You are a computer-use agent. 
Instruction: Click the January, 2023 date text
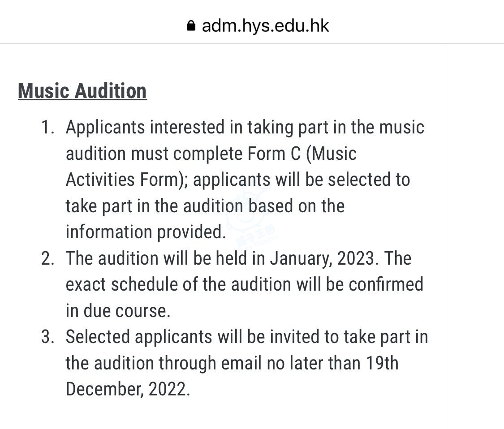click(x=322, y=258)
